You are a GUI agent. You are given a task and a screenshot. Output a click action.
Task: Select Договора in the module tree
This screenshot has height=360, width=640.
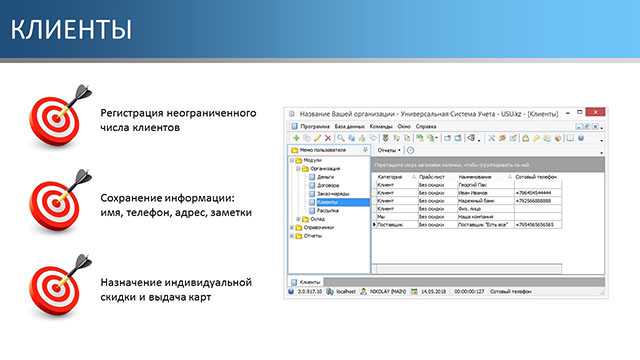(328, 185)
